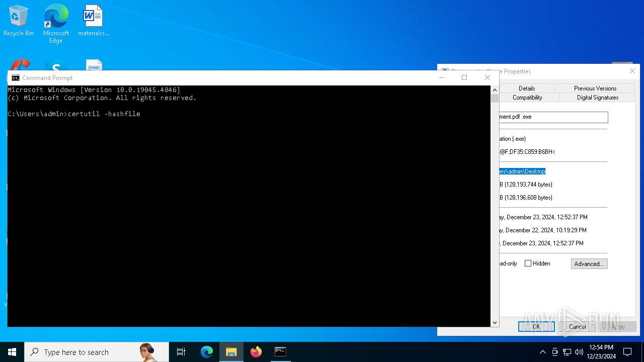Maximize the Command Prompt window
The width and height of the screenshot is (644, 362).
[x=464, y=77]
